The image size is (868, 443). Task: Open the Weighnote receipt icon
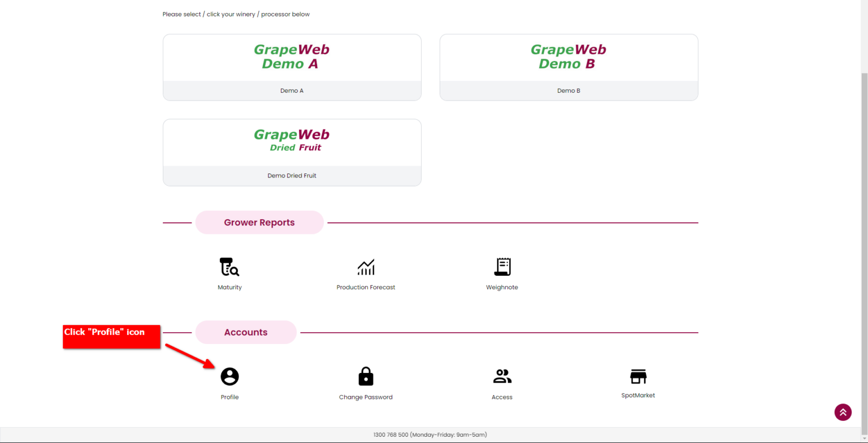502,267
